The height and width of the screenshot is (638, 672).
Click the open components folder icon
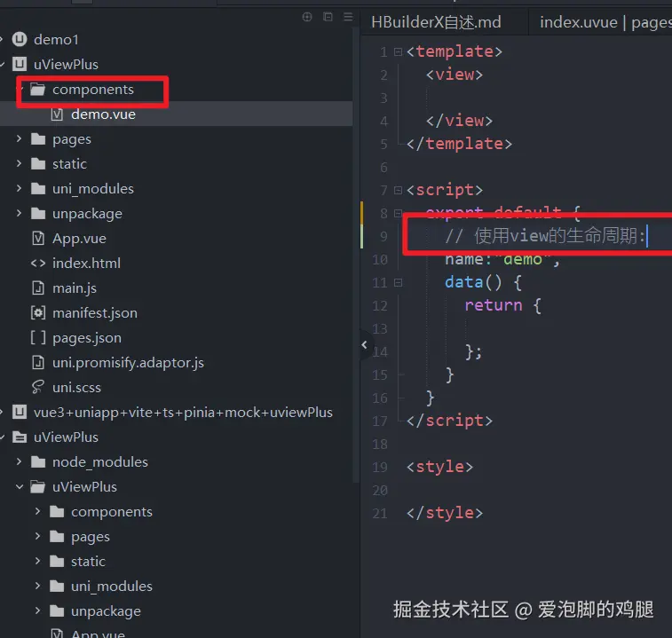click(37, 90)
